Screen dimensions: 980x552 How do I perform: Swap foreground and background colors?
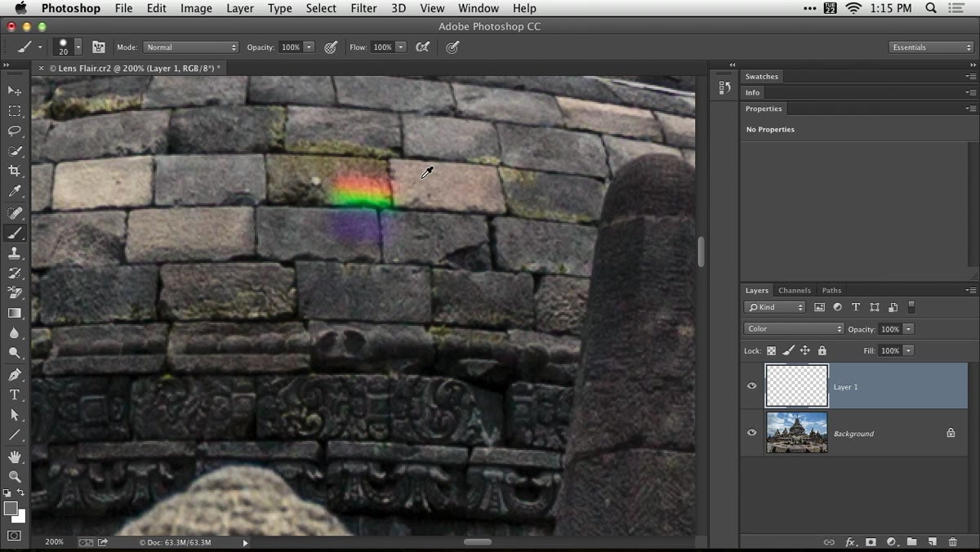[x=21, y=493]
